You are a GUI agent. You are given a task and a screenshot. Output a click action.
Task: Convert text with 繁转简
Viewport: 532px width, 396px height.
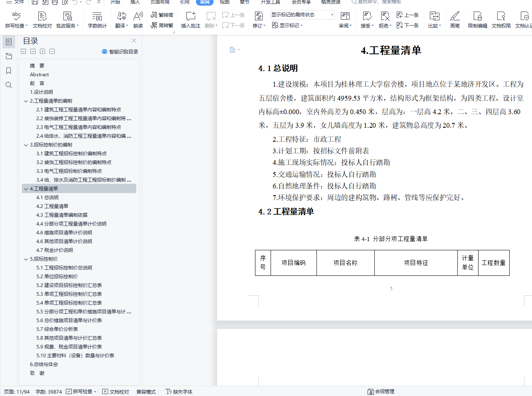[162, 15]
